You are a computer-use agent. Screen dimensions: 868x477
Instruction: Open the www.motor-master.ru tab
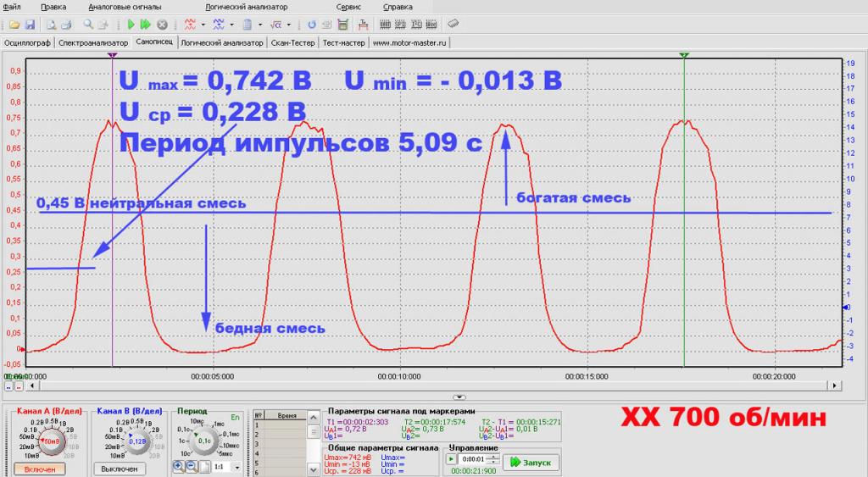point(409,42)
